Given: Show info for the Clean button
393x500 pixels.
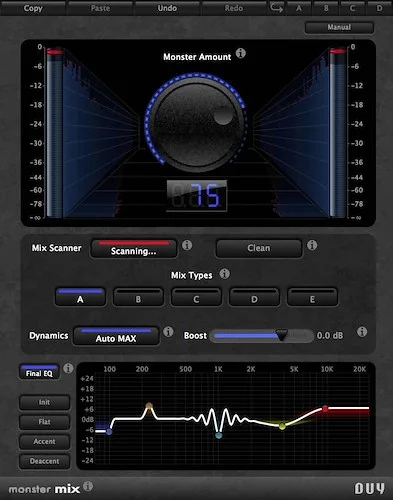Looking at the screenshot, I should coord(312,245).
